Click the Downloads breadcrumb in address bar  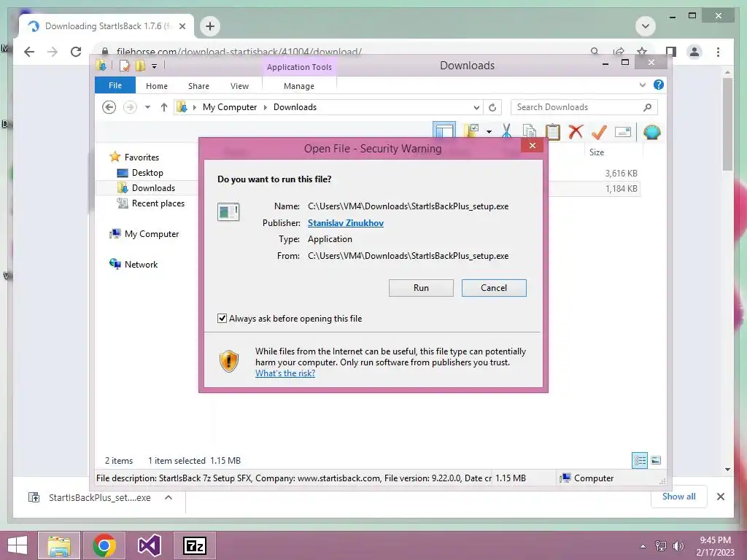[x=295, y=107]
